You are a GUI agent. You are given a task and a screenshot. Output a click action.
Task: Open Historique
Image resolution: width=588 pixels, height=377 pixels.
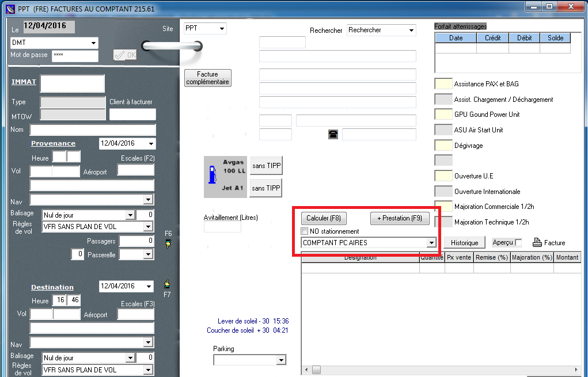(x=464, y=243)
